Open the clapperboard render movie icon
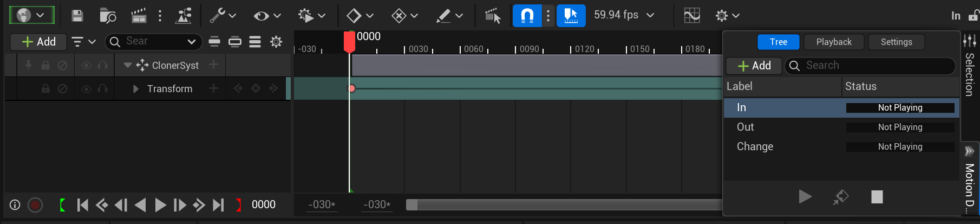The image size is (980, 224). click(139, 16)
